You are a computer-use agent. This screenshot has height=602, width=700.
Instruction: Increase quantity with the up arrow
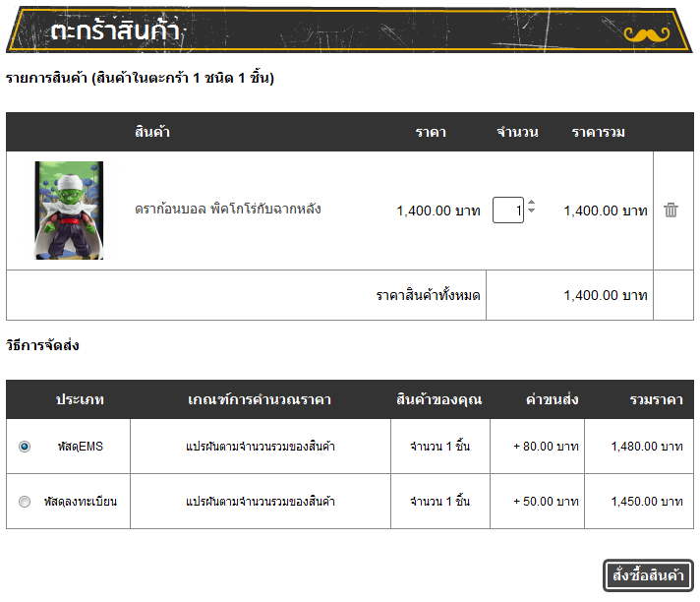[532, 204]
